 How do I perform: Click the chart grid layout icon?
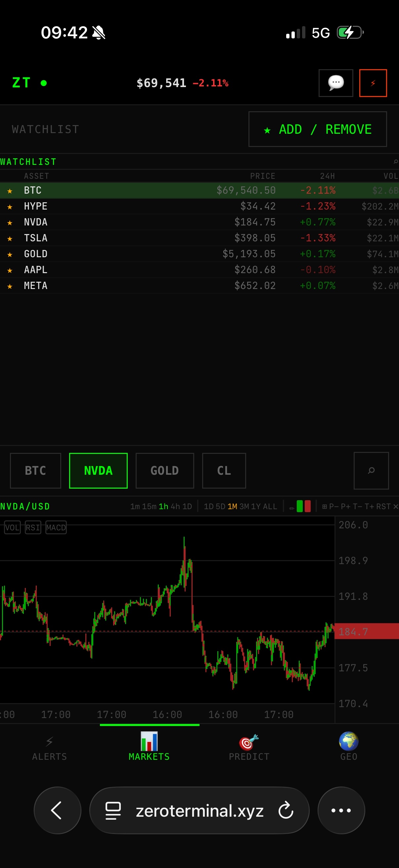click(x=325, y=506)
